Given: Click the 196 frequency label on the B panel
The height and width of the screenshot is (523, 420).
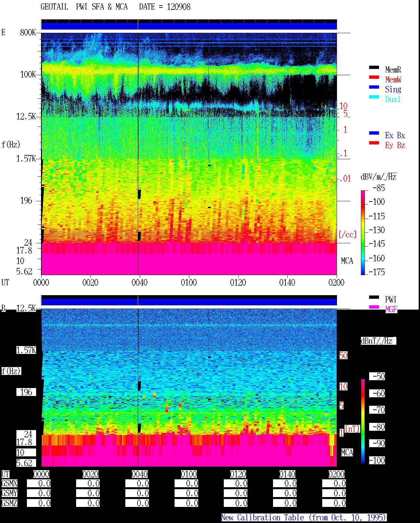Looking at the screenshot, I should click(x=26, y=392).
